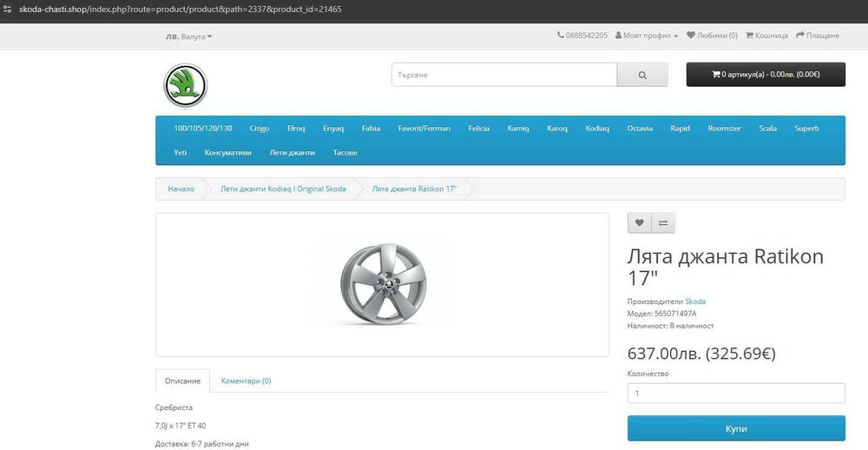This screenshot has height=450, width=868.
Task: Click the Купи buy button
Action: click(x=736, y=428)
